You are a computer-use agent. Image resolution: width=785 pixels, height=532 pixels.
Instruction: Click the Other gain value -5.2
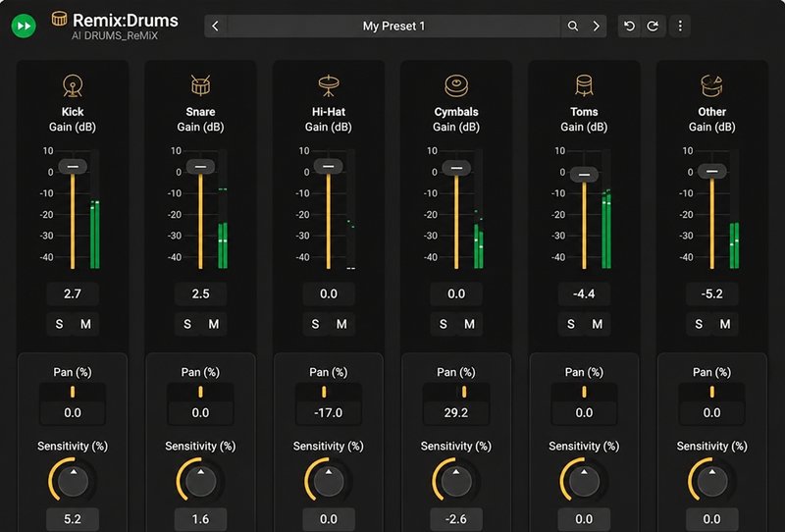(712, 293)
